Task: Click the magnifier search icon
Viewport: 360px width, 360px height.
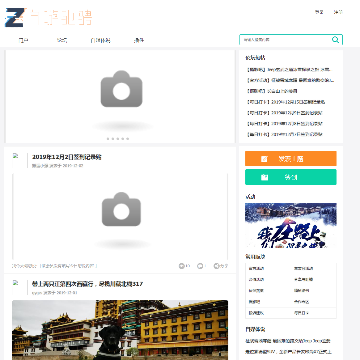Action: (335, 40)
